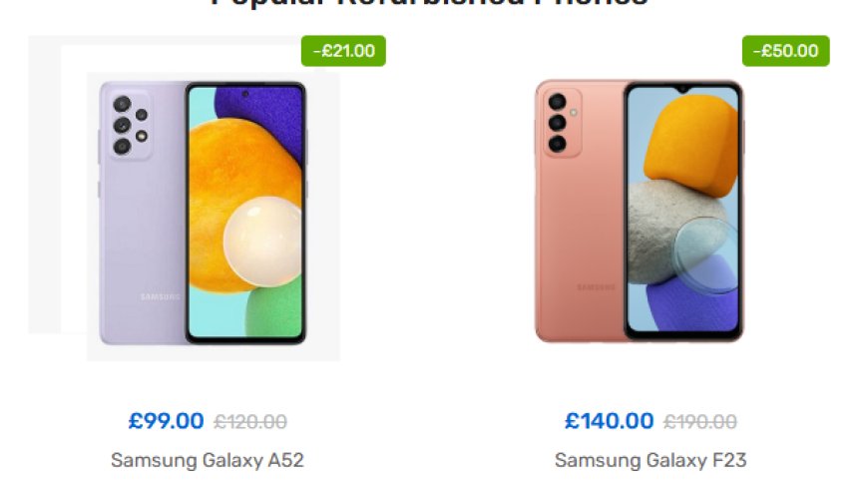Viewport: 868px width, 488px height.
Task: Click the Samsung logo on the orange F23 back
Action: point(597,287)
